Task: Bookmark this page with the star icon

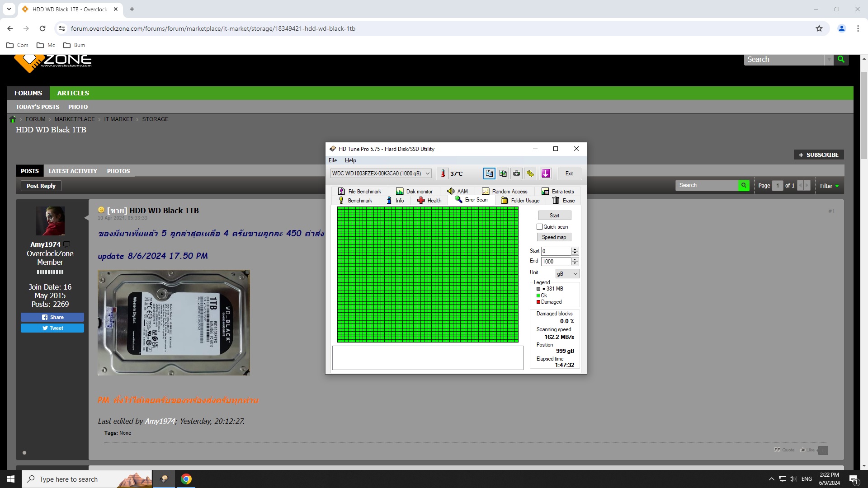Action: [x=819, y=28]
